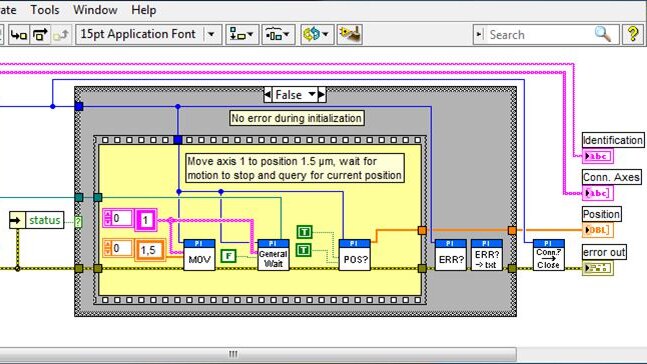This screenshot has width=647, height=364.
Task: Select the Conn.? Close subVI node
Action: (548, 255)
